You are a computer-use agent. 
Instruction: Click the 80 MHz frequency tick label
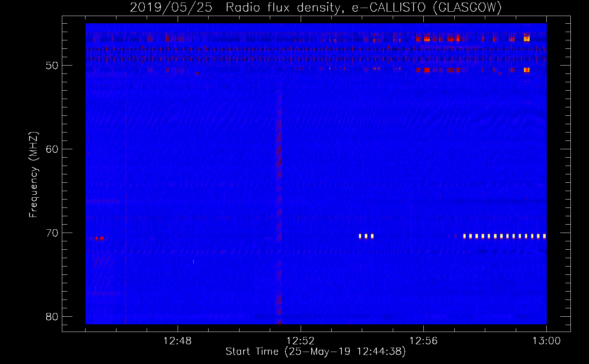(x=52, y=317)
